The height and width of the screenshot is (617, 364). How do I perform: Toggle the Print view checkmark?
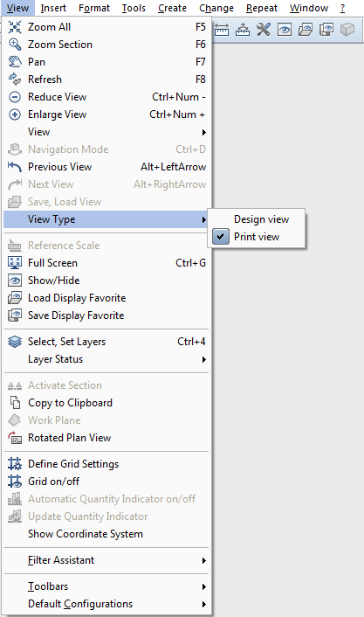221,237
